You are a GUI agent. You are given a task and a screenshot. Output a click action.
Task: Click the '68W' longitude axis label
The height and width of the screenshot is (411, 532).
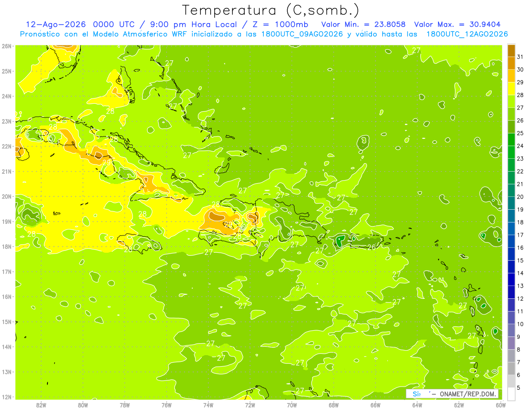pyautogui.click(x=333, y=405)
